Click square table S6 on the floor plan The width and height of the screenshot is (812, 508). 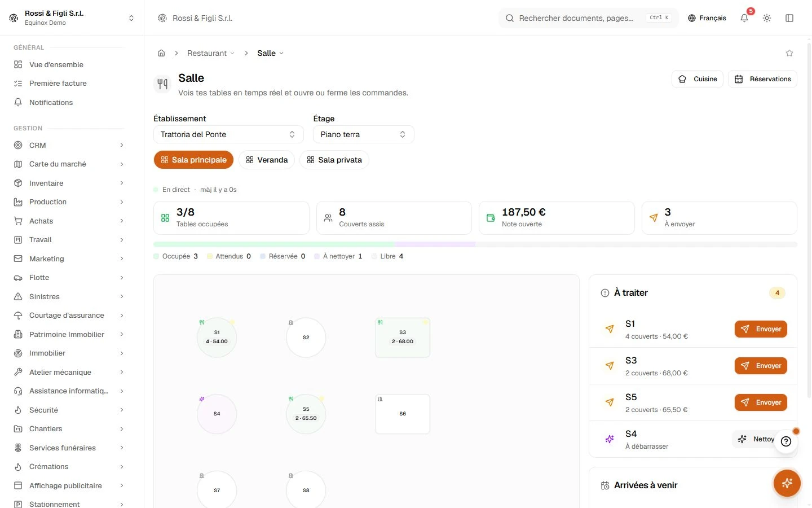click(x=403, y=414)
